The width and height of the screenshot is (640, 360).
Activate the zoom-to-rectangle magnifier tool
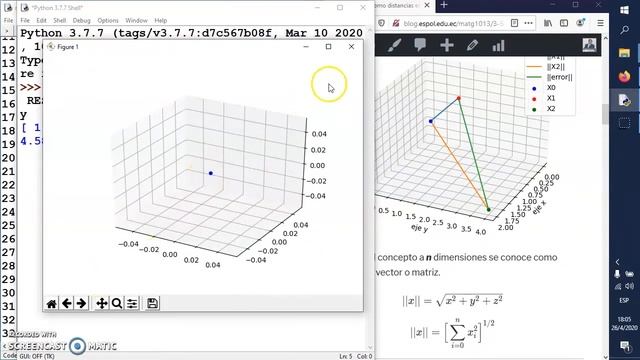pos(117,304)
